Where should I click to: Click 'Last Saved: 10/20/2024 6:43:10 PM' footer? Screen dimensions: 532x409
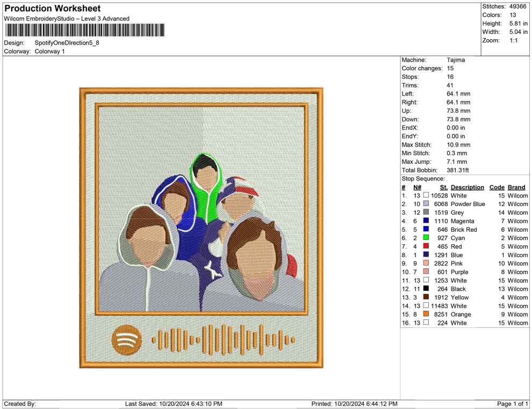point(174,404)
